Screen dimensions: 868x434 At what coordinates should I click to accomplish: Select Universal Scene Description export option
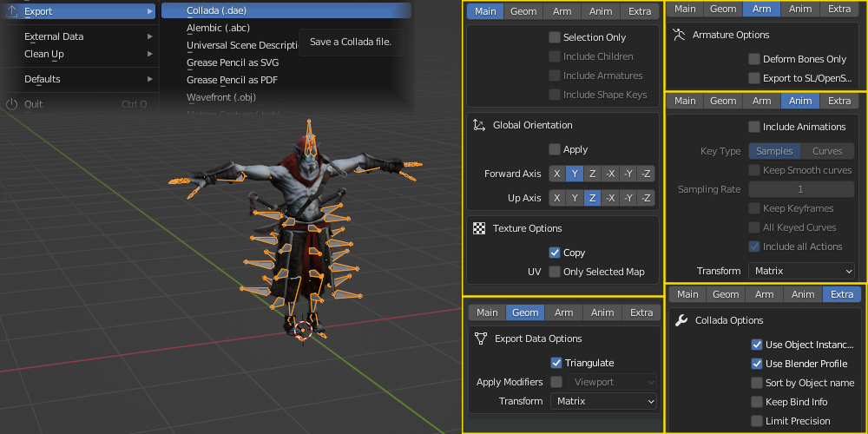[x=243, y=45]
